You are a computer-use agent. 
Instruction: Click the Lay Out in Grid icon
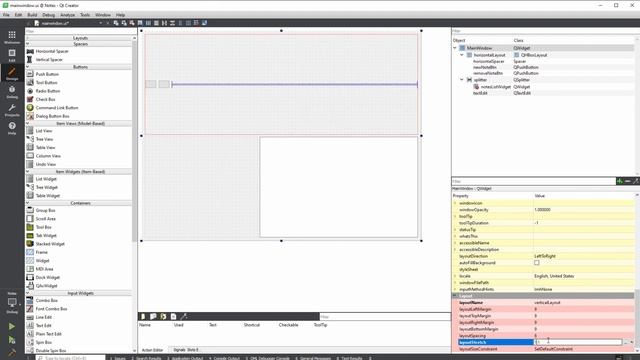pyautogui.click(x=188, y=23)
